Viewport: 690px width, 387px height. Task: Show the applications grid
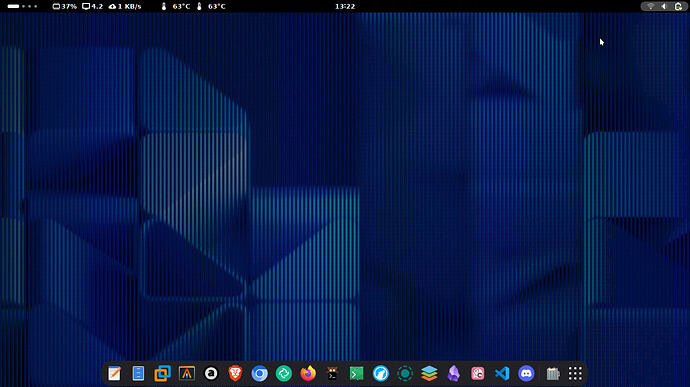coord(575,373)
